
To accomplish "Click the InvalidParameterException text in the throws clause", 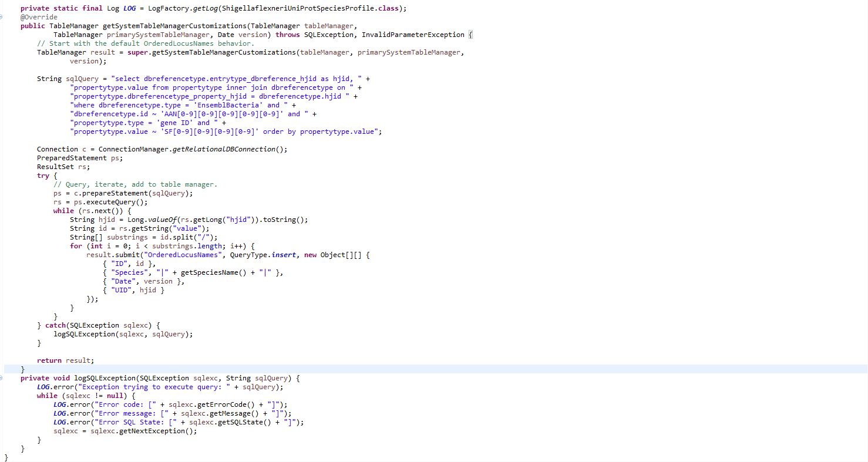I will [413, 35].
